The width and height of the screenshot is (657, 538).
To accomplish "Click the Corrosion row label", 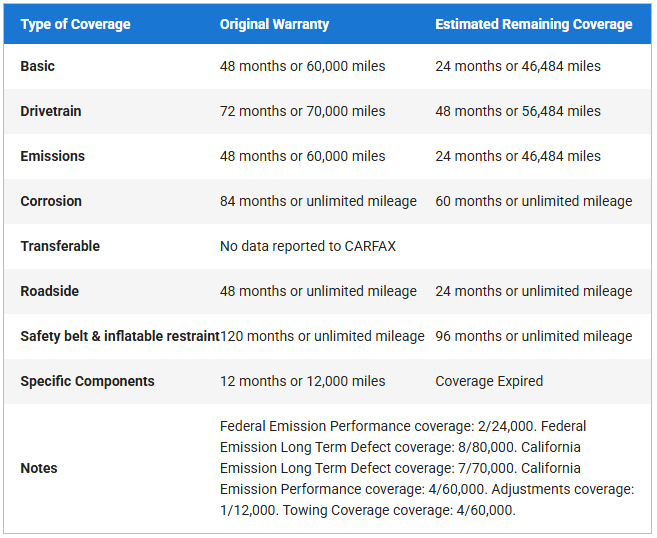I will [52, 201].
